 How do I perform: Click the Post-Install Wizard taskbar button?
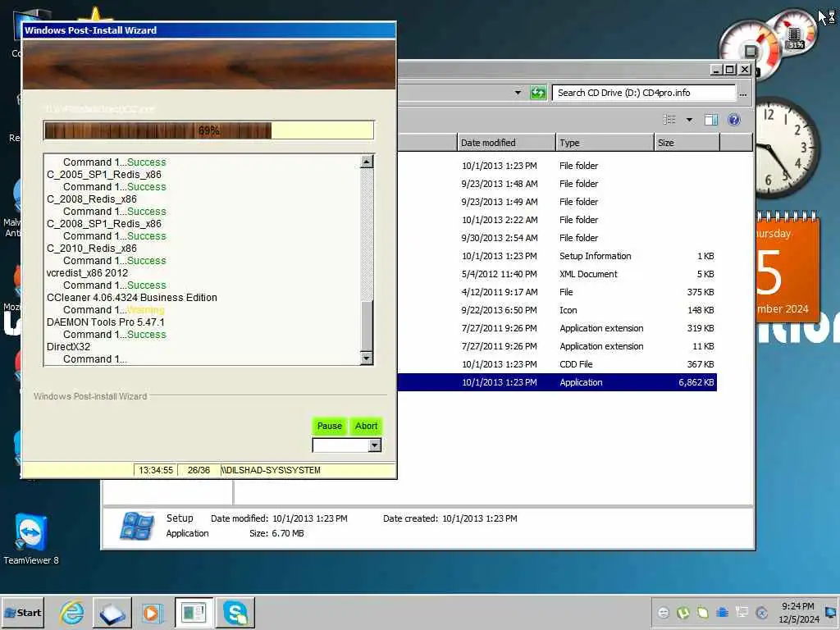(194, 612)
